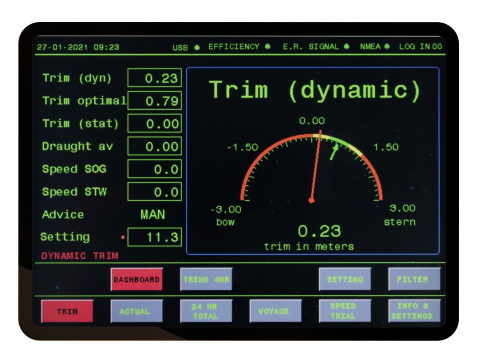Select the 24 HR TOTAL tab
This screenshot has width=479, height=363.
tap(206, 311)
